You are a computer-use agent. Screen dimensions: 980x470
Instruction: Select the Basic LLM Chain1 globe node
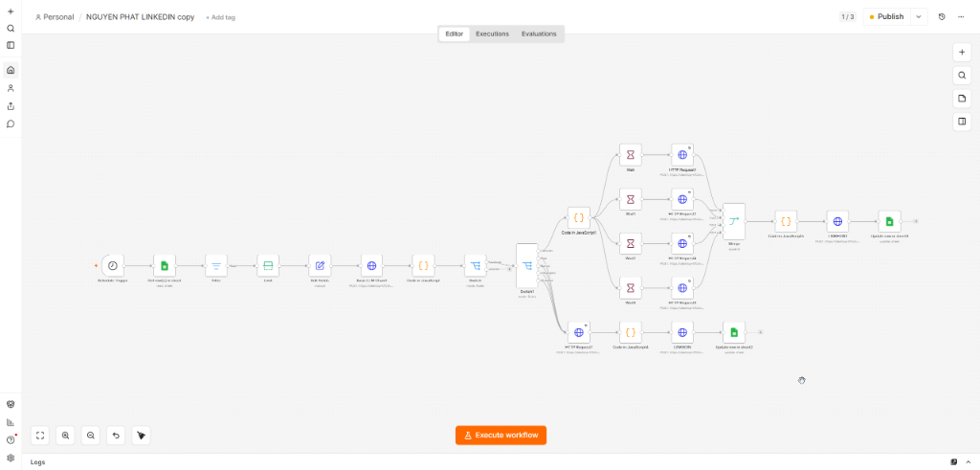coord(372,265)
